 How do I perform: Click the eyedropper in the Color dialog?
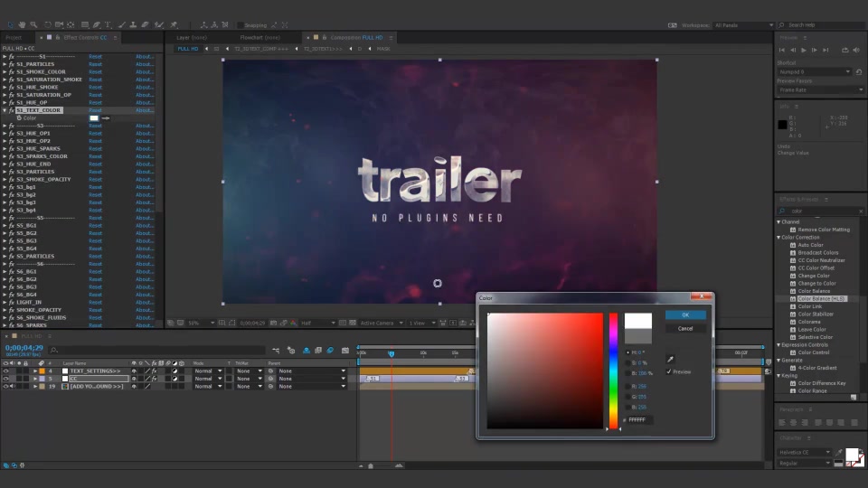[670, 359]
